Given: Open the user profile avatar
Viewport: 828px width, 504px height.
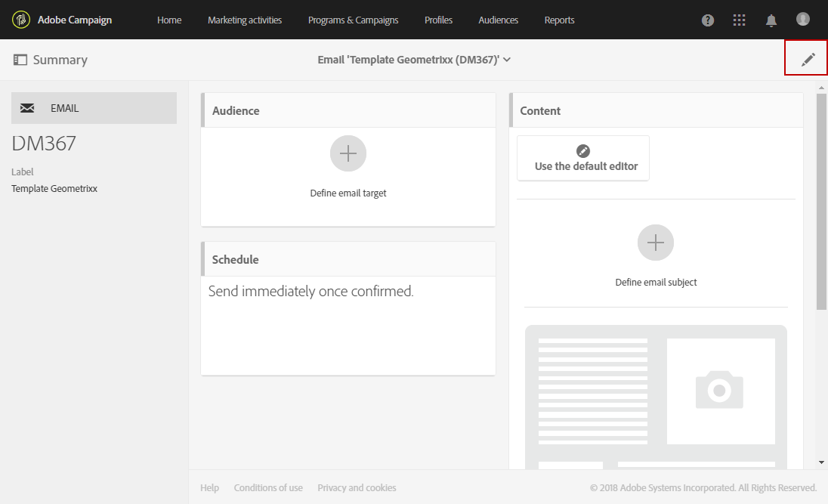Looking at the screenshot, I should pyautogui.click(x=802, y=19).
